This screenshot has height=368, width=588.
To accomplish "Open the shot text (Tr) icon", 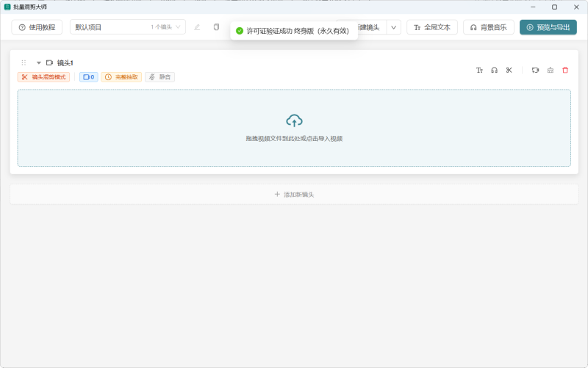I will point(480,70).
